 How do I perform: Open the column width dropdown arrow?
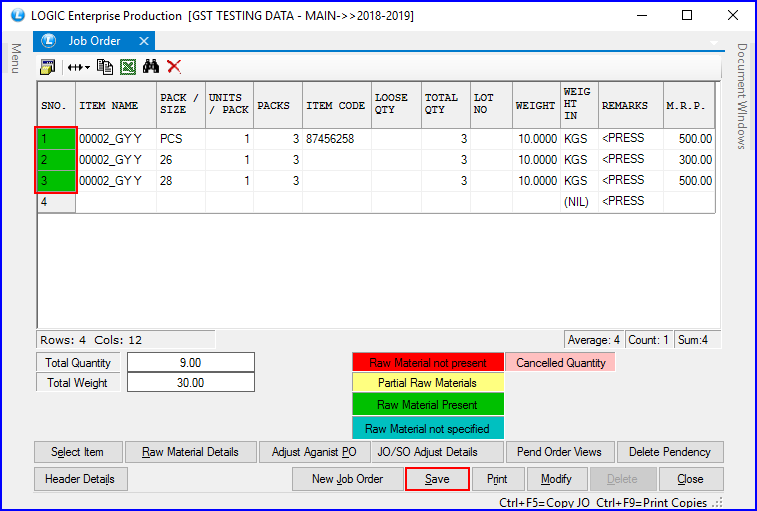[x=87, y=68]
